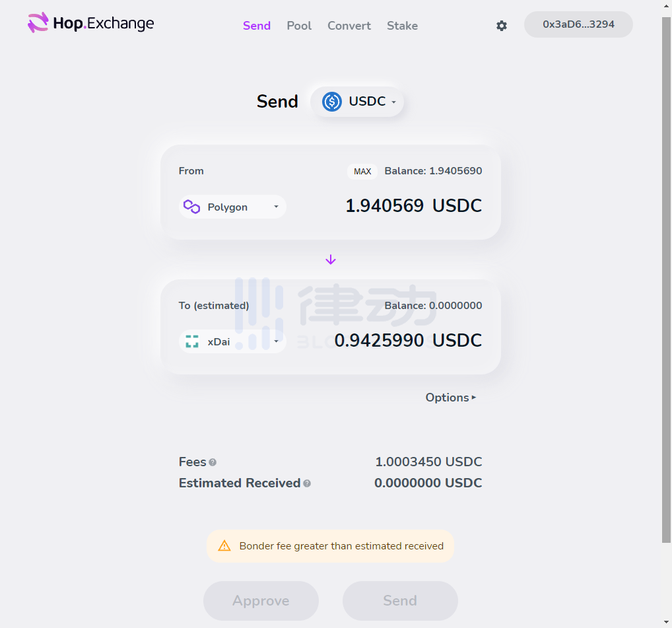Click the down arrow between From and To
Image resolution: width=672 pixels, height=628 pixels.
[x=331, y=260]
